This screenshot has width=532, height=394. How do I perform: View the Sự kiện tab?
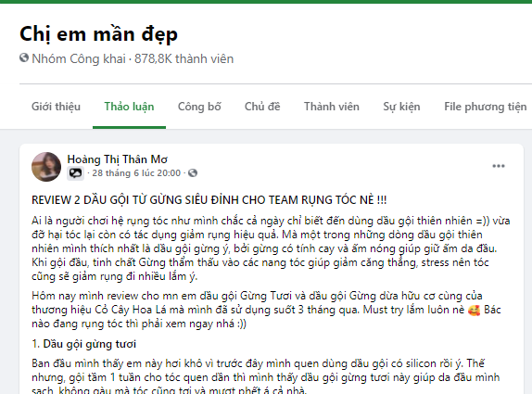401,107
